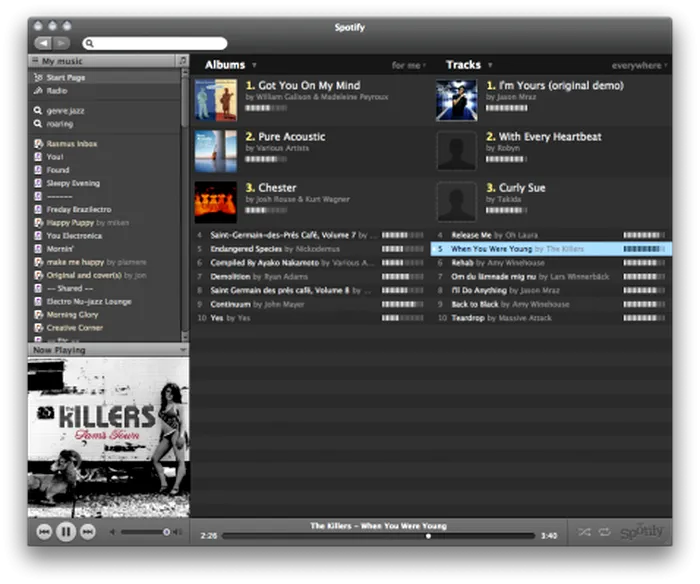Viewport: 700px width, 584px height.
Task: Mute using the quiet speaker icon
Action: [112, 532]
